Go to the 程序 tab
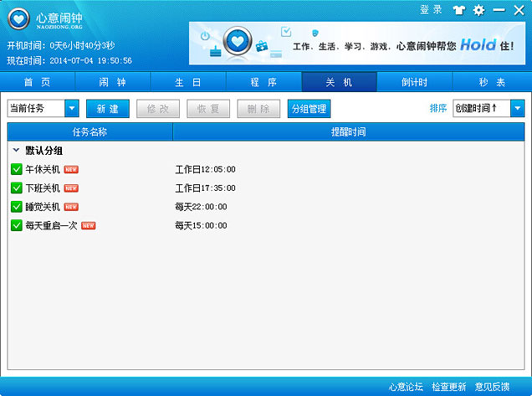The image size is (532, 396). click(264, 82)
